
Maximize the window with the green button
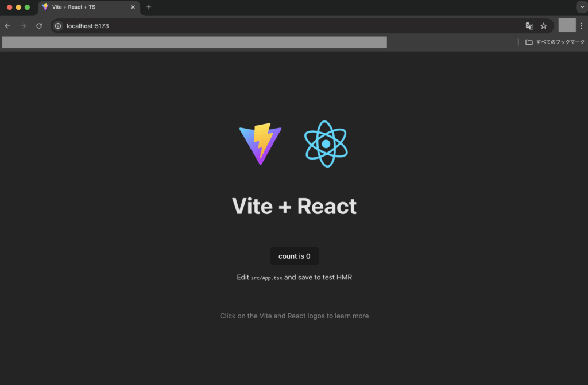(x=27, y=7)
